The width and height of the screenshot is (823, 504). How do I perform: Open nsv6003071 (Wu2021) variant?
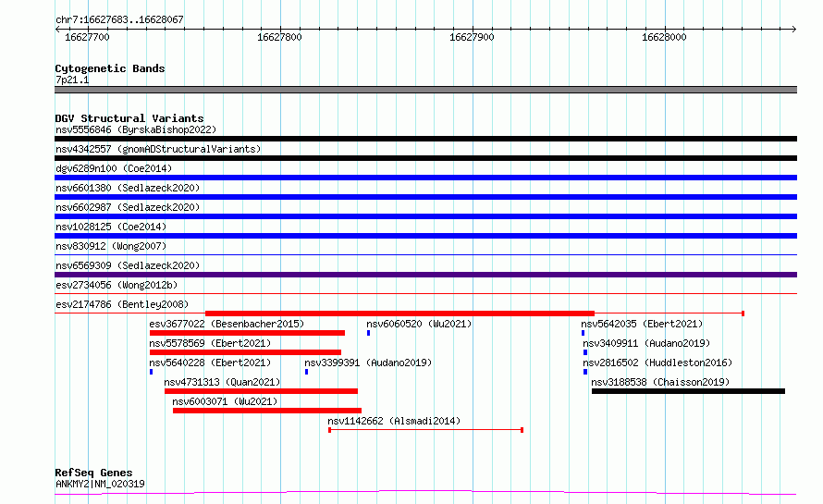(225, 401)
